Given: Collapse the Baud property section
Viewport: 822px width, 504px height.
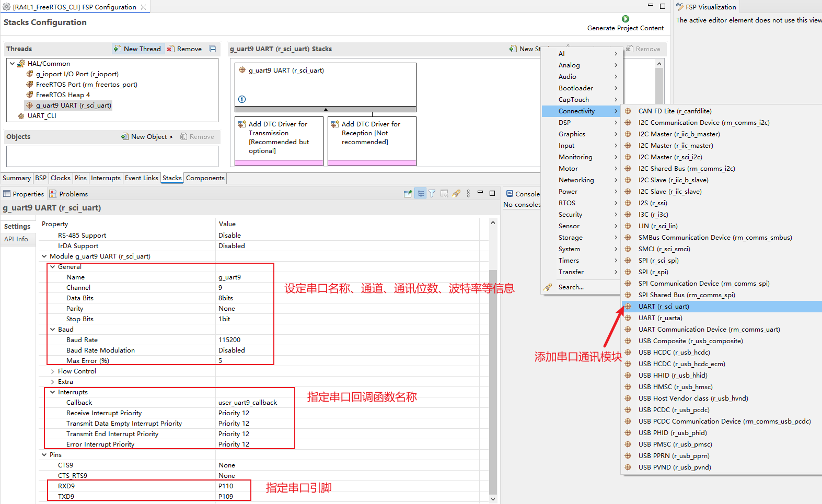Looking at the screenshot, I should [52, 330].
